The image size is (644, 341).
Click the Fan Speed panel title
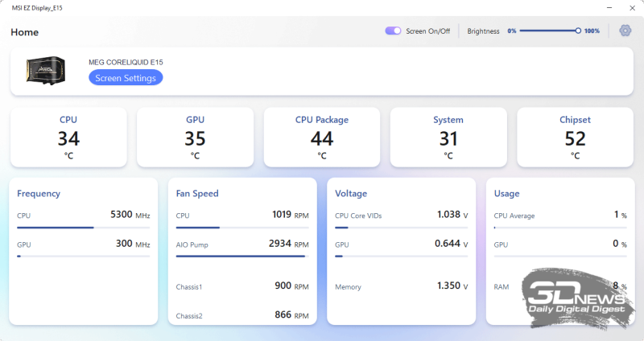pyautogui.click(x=197, y=193)
